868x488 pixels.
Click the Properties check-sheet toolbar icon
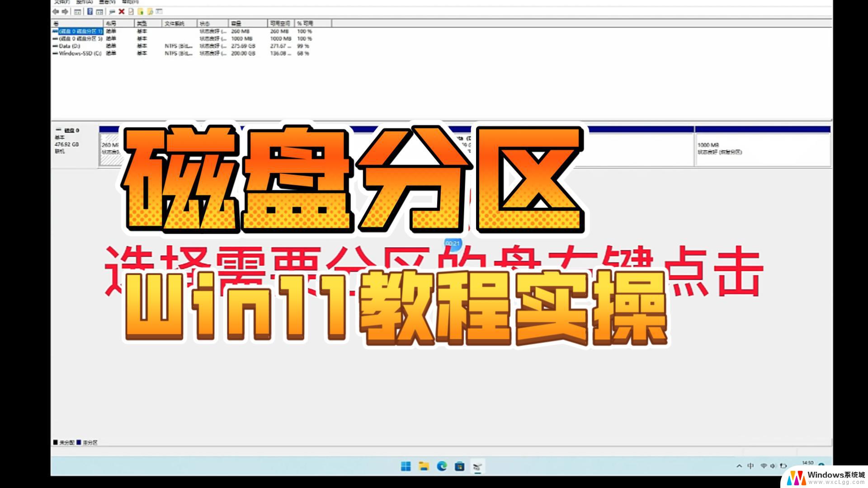[131, 12]
